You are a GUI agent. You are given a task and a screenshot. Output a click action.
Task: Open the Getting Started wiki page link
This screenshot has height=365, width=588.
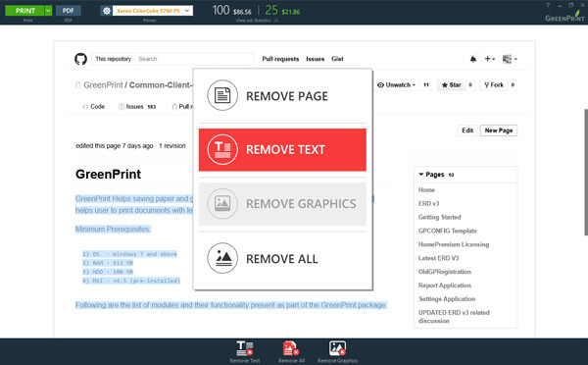pyautogui.click(x=439, y=217)
